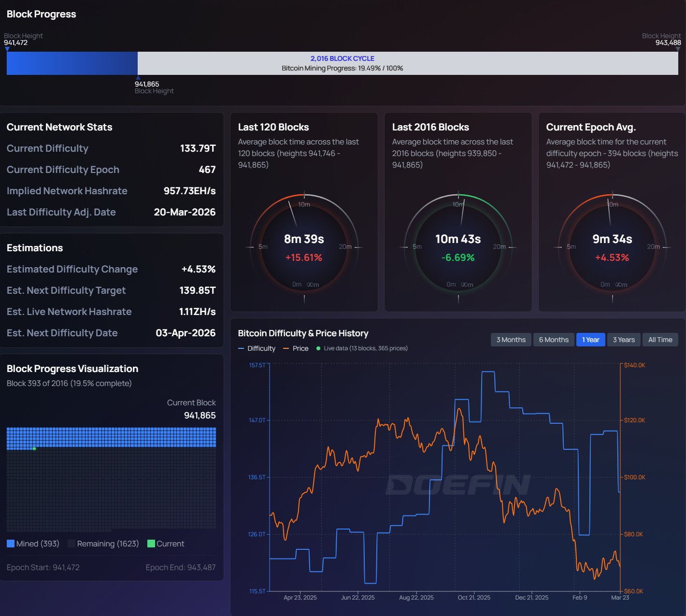Switch chart range to 3 Months

(x=511, y=340)
